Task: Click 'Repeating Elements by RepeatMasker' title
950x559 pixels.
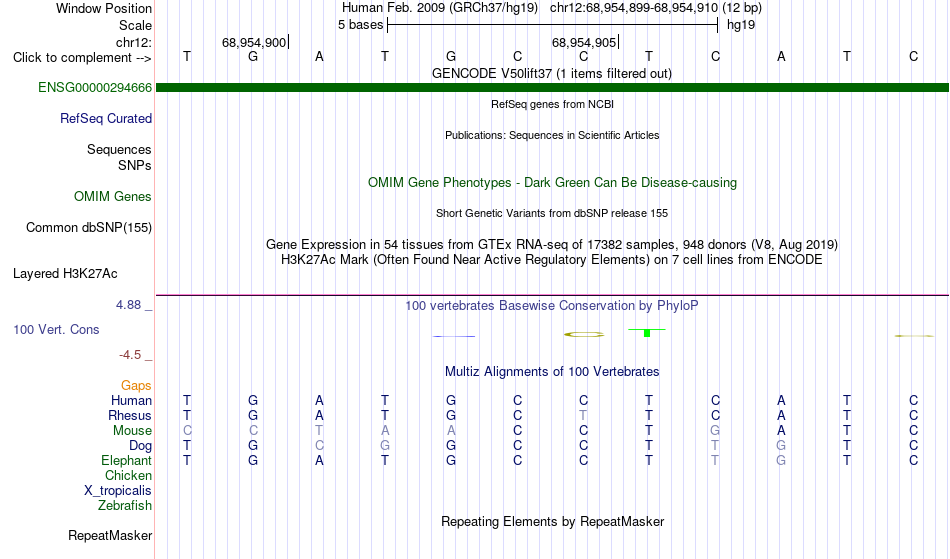Action: point(553,522)
